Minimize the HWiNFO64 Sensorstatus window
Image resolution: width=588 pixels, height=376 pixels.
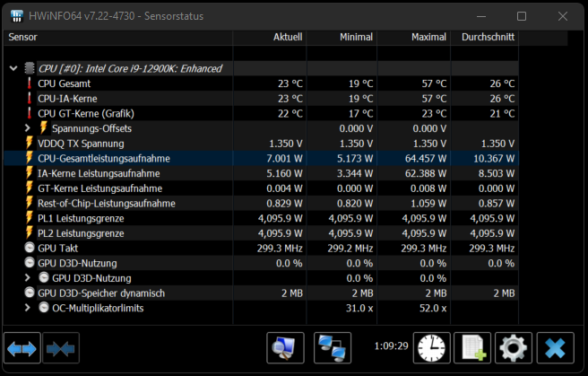pos(481,16)
